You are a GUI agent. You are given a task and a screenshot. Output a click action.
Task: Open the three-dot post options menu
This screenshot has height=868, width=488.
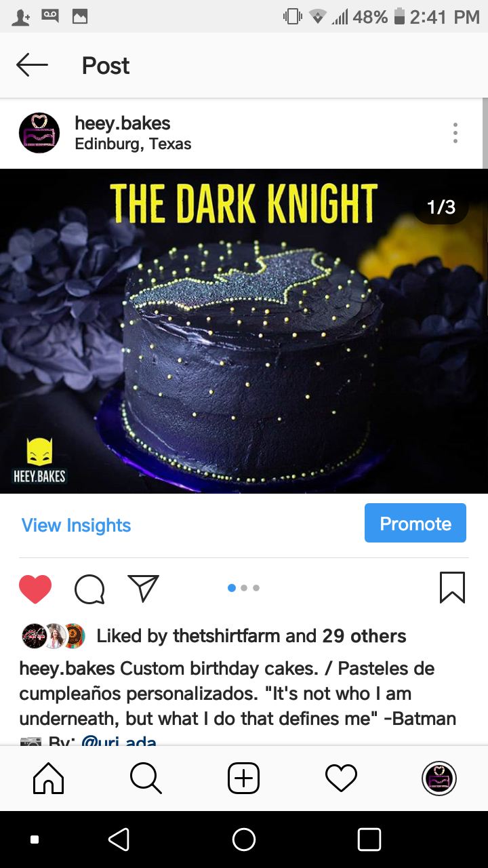tap(455, 133)
